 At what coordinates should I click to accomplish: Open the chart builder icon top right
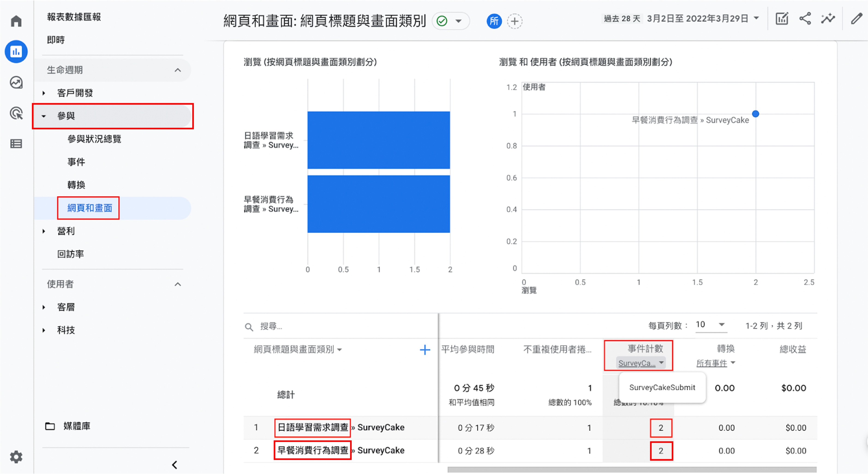(x=781, y=18)
